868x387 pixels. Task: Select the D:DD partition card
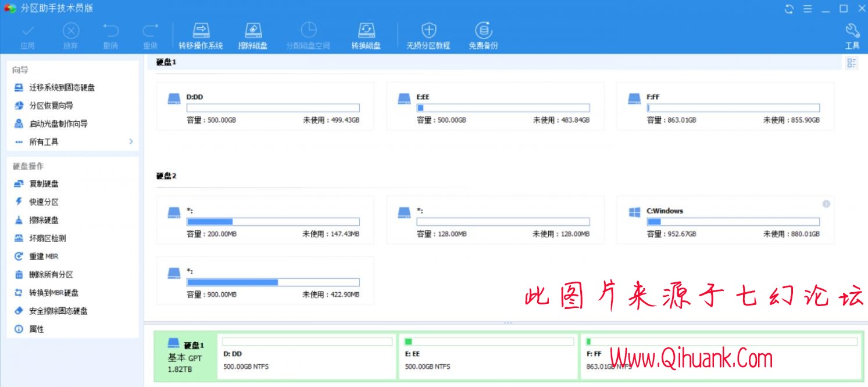(x=265, y=106)
